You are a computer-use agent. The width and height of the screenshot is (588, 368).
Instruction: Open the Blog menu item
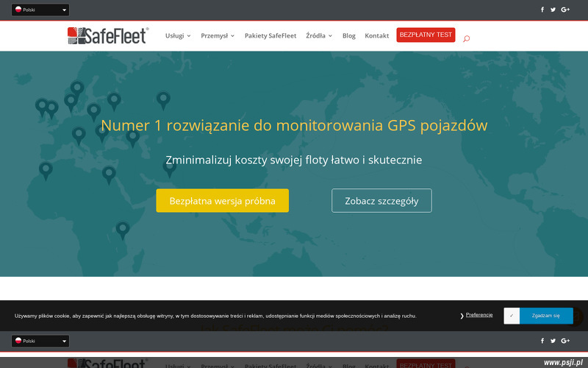[348, 35]
